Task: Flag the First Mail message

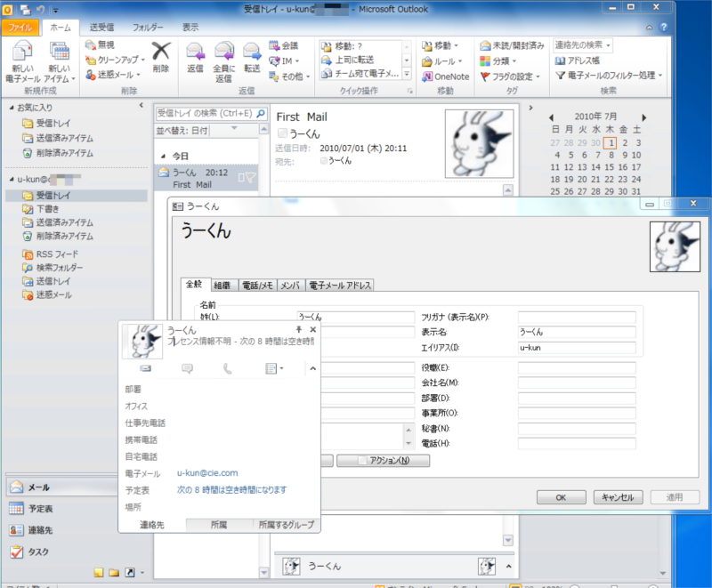Action: click(x=251, y=178)
